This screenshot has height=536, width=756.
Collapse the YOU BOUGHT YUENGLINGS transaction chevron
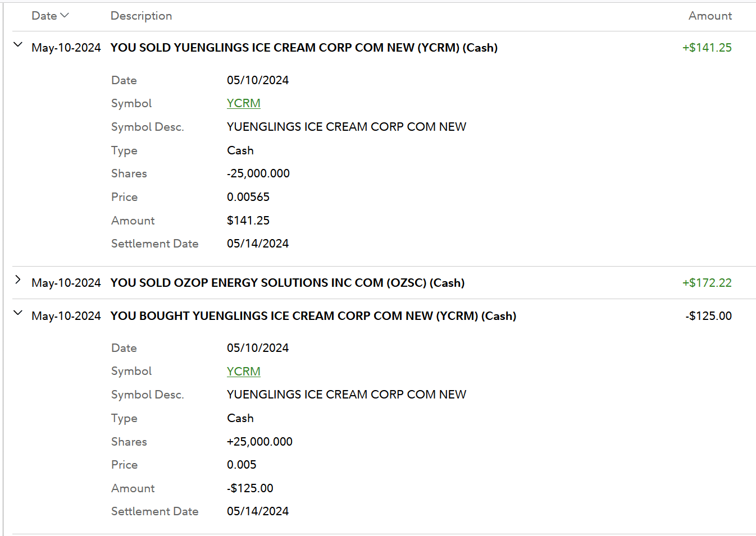18,313
